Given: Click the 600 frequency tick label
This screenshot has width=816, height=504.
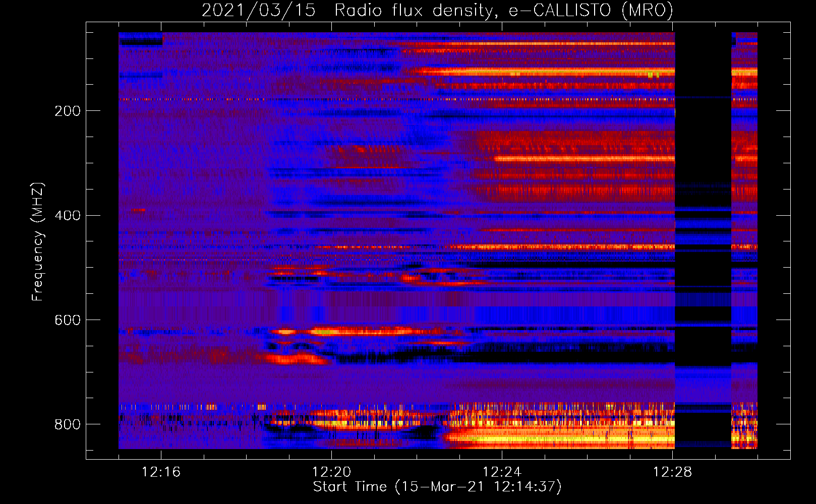Looking at the screenshot, I should click(68, 321).
